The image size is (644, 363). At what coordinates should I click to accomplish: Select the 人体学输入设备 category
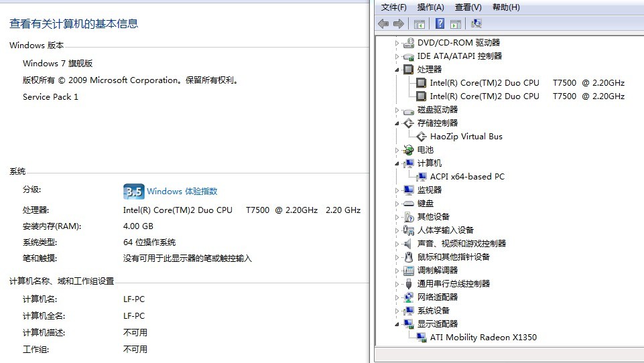click(445, 230)
